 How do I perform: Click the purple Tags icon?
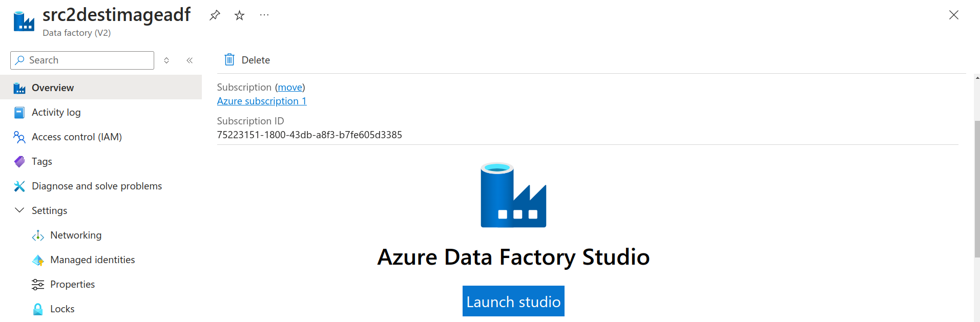click(x=19, y=162)
